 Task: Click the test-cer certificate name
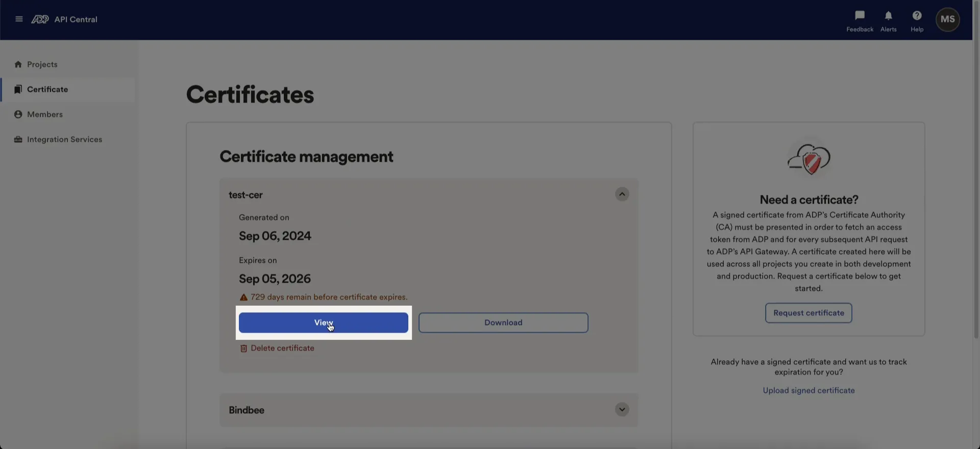(246, 195)
